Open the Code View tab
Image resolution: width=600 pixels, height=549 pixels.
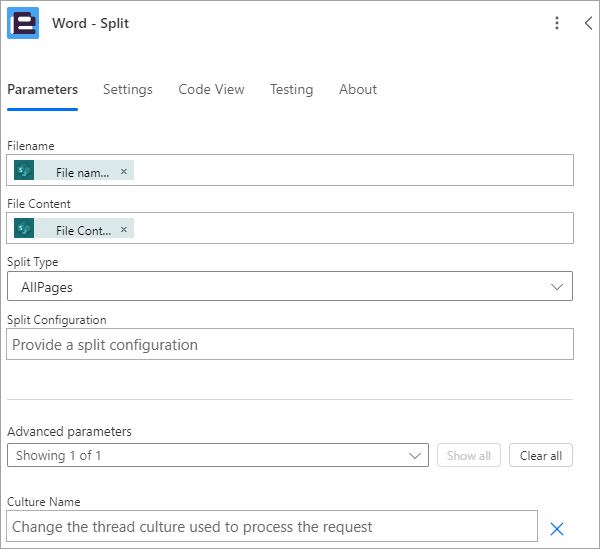211,90
